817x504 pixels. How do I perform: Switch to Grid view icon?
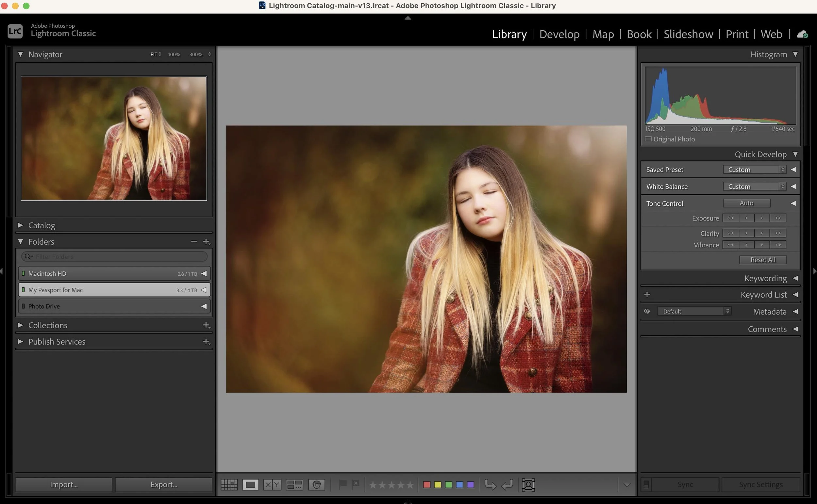229,485
